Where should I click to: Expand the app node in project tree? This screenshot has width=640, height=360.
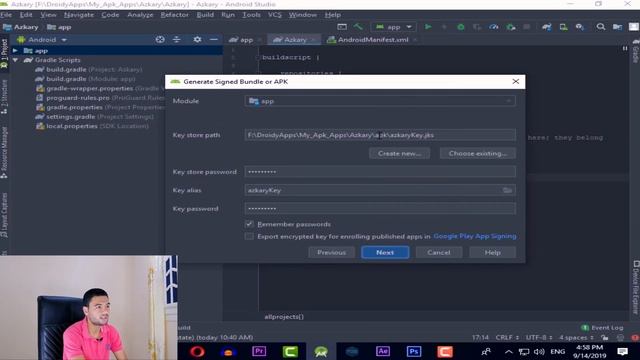[x=15, y=51]
